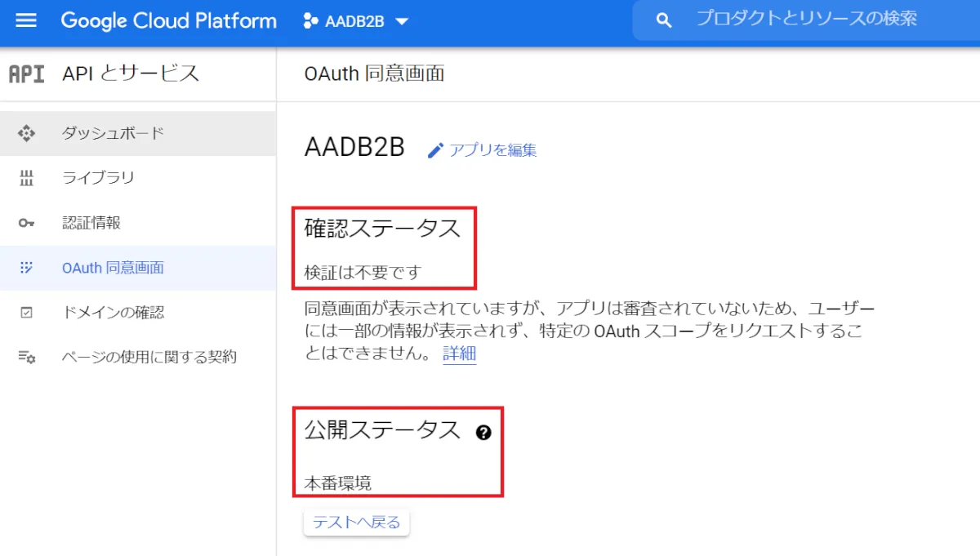The image size is (980, 556).
Task: Open ページの使用に関する契約 in the sidebar
Action: click(x=138, y=358)
